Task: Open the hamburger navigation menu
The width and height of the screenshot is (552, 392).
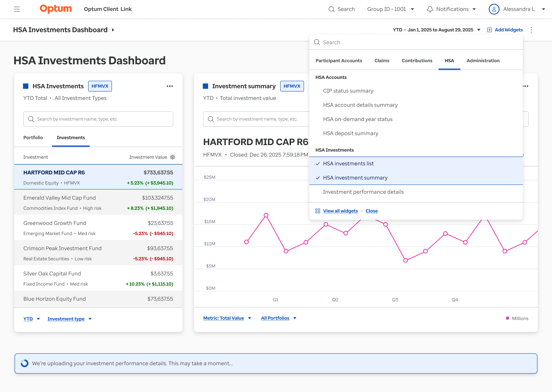Action: pyautogui.click(x=17, y=9)
